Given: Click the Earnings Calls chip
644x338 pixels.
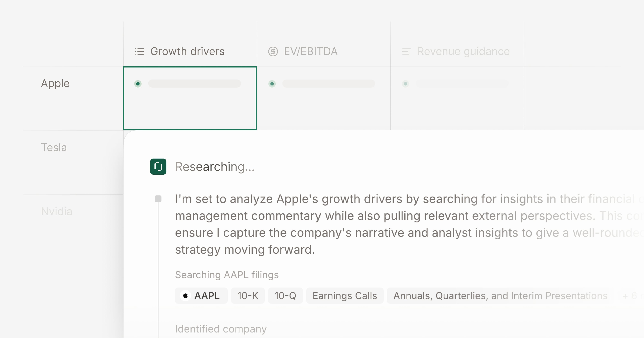Looking at the screenshot, I should [x=345, y=296].
